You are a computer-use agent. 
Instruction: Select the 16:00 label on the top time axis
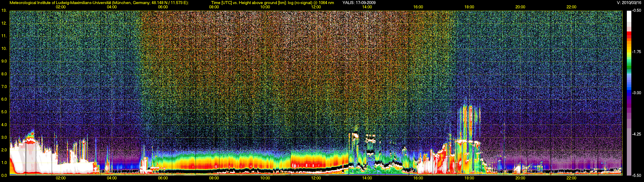[418, 7]
